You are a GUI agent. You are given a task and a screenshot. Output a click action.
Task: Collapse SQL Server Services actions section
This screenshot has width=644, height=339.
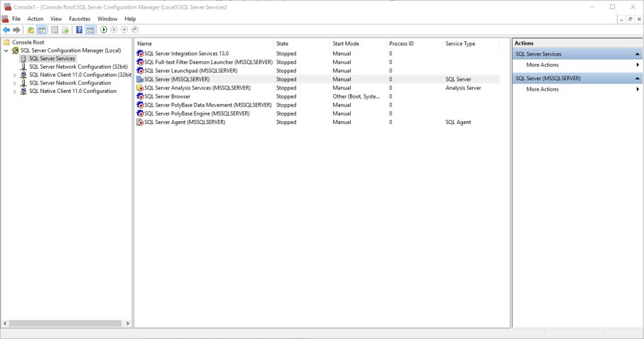pos(637,54)
